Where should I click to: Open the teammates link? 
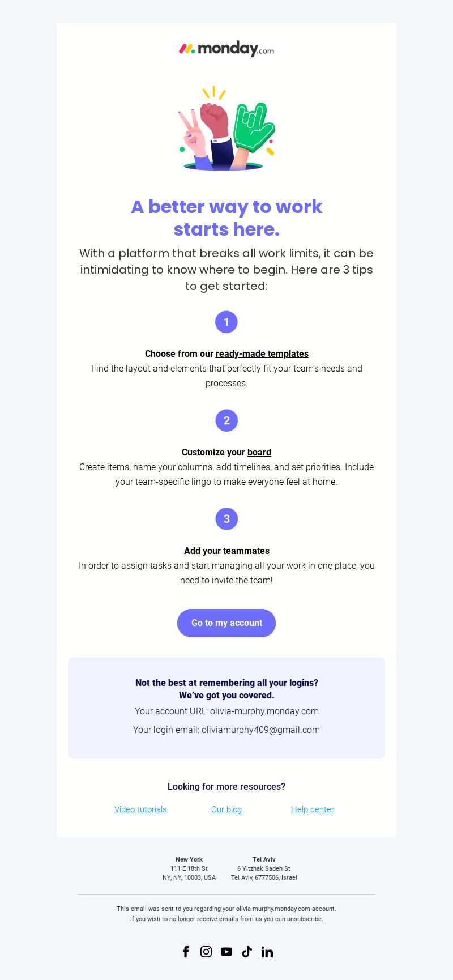click(246, 551)
